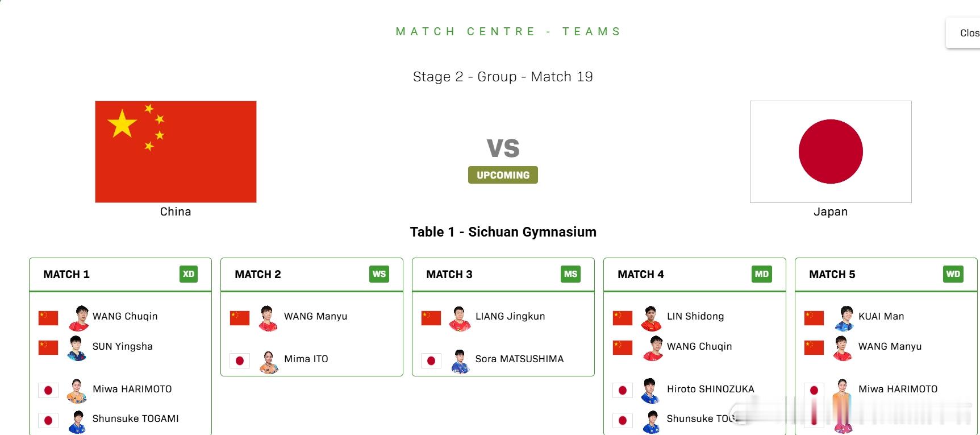Click the China national flag image

tap(175, 152)
